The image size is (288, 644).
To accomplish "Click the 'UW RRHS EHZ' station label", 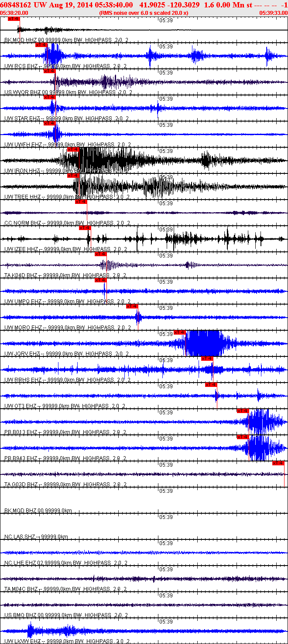I will pos(23,380).
